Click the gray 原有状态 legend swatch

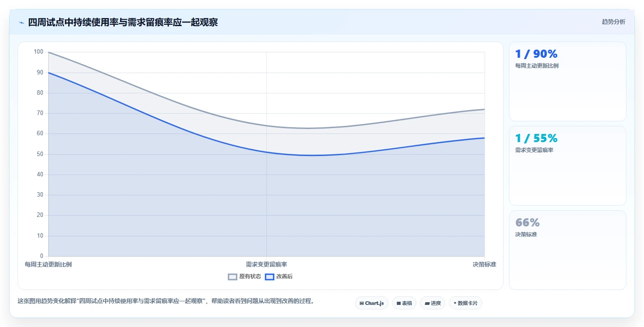click(x=233, y=276)
